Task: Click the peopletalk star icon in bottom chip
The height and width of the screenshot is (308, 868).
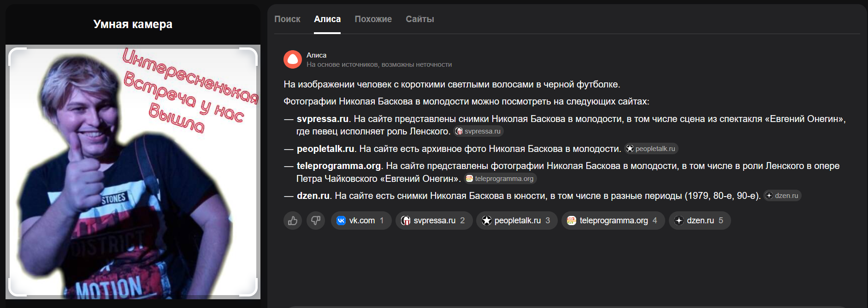Action: (486, 221)
